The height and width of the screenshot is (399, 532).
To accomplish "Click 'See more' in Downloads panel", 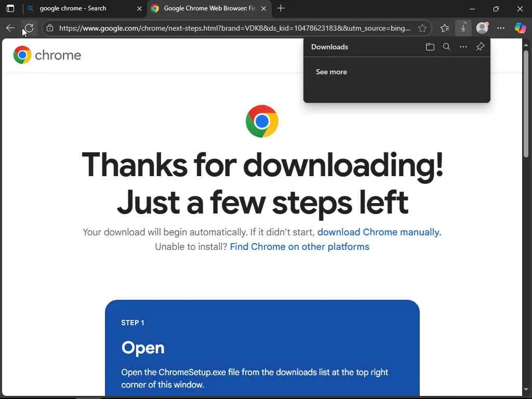I will [x=331, y=72].
